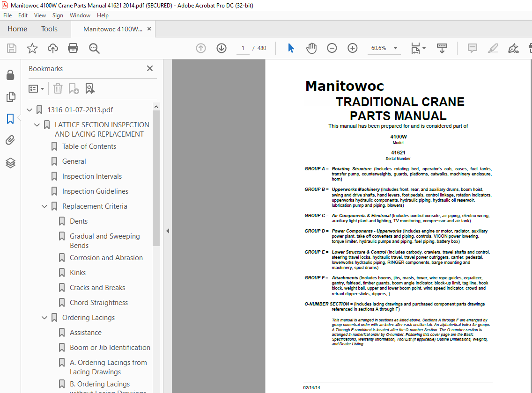Viewport: 532px width, 393px height.
Task: Activate the Hand pan tool
Action: point(311,48)
